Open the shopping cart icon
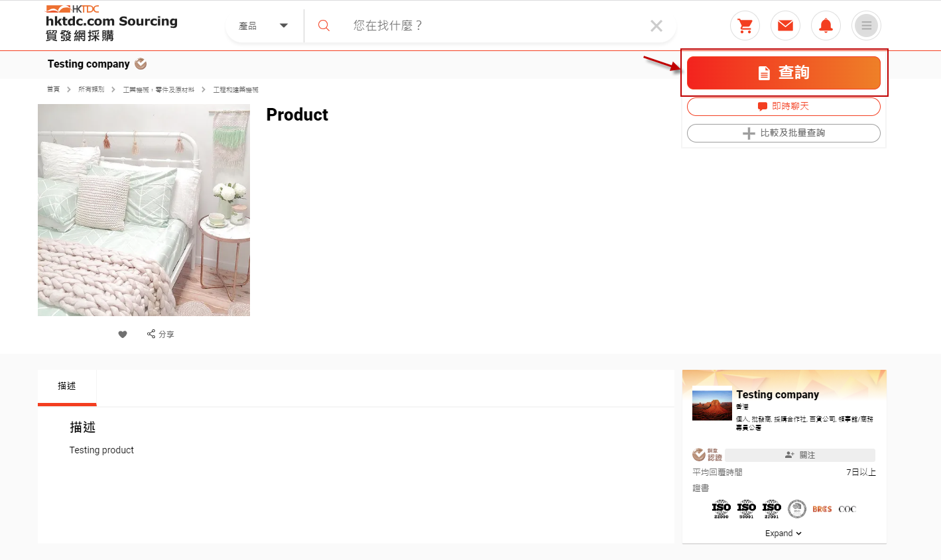 [745, 26]
